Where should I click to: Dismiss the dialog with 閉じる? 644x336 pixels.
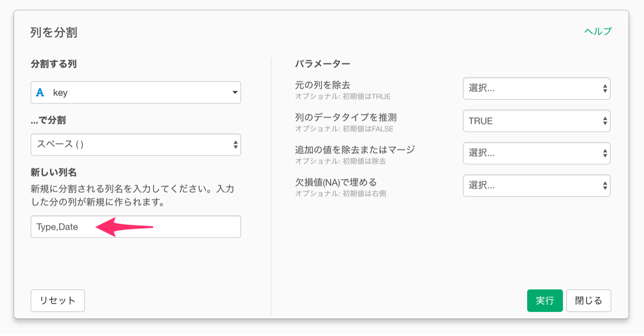[x=588, y=301]
